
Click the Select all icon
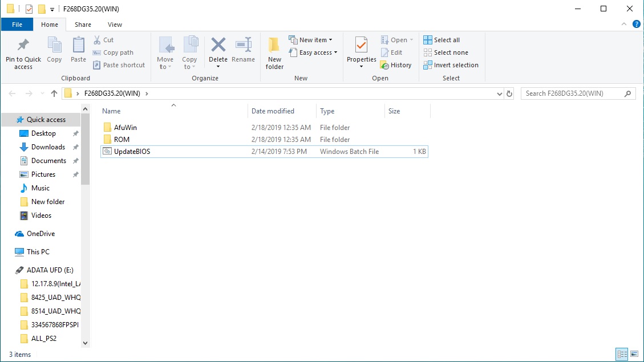[x=428, y=40]
